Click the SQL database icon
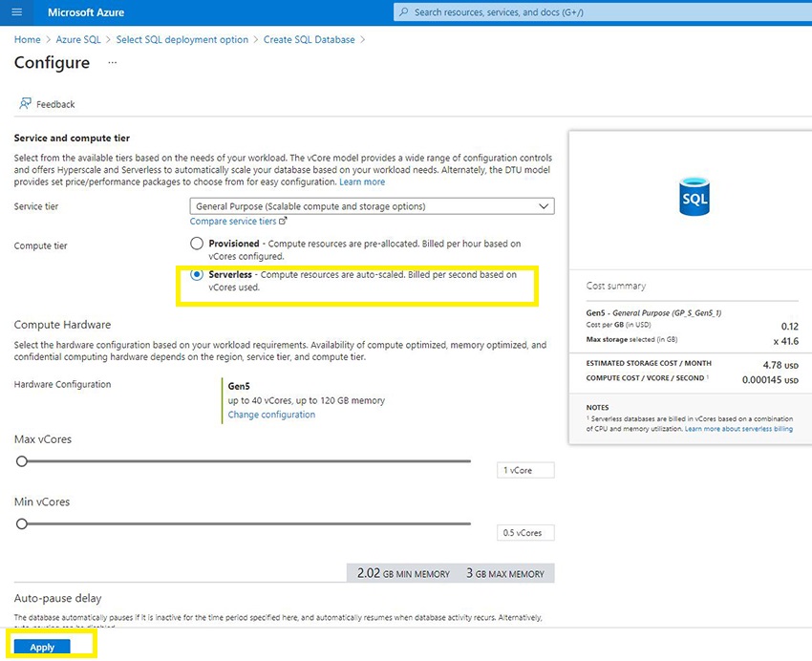This screenshot has height=661, width=812. pyautogui.click(x=694, y=196)
